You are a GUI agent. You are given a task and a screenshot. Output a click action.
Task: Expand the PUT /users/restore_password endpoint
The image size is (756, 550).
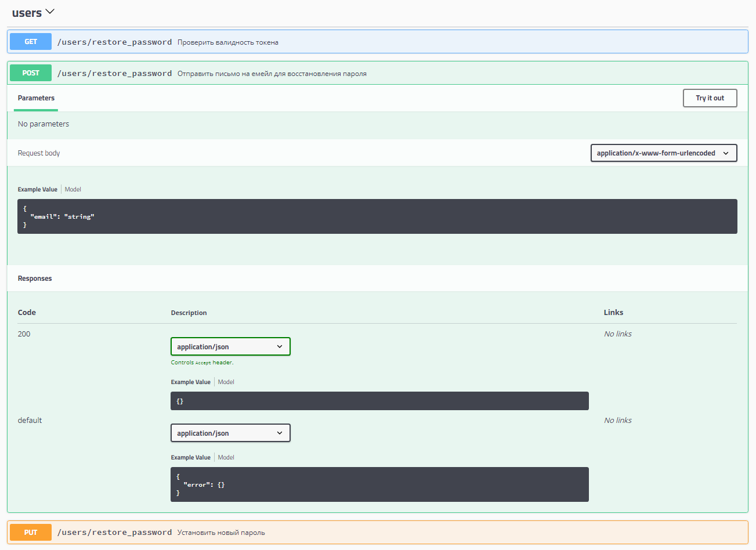tap(114, 533)
